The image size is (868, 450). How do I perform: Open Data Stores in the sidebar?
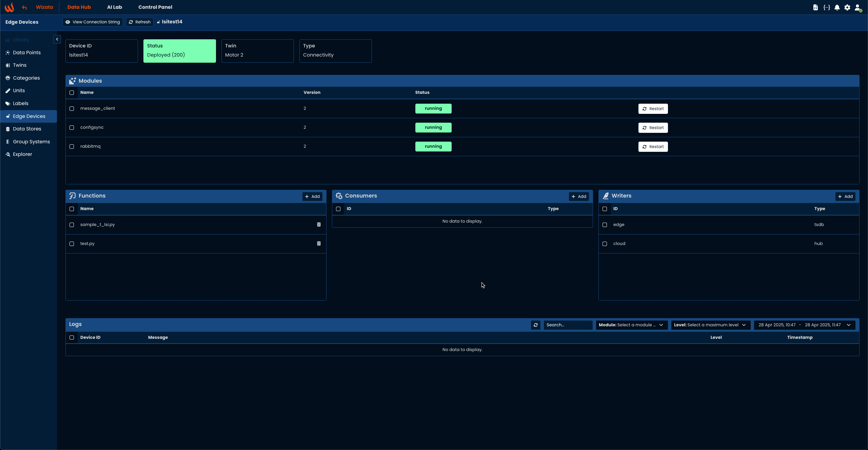tap(27, 129)
